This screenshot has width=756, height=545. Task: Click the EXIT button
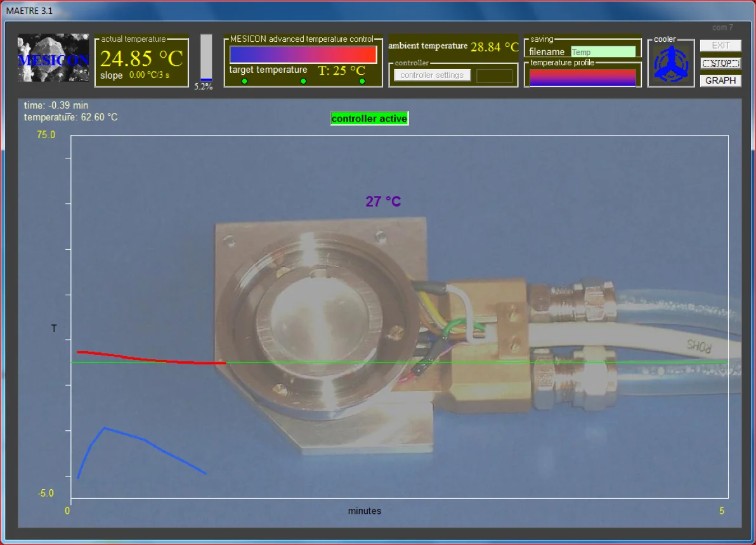(720, 46)
